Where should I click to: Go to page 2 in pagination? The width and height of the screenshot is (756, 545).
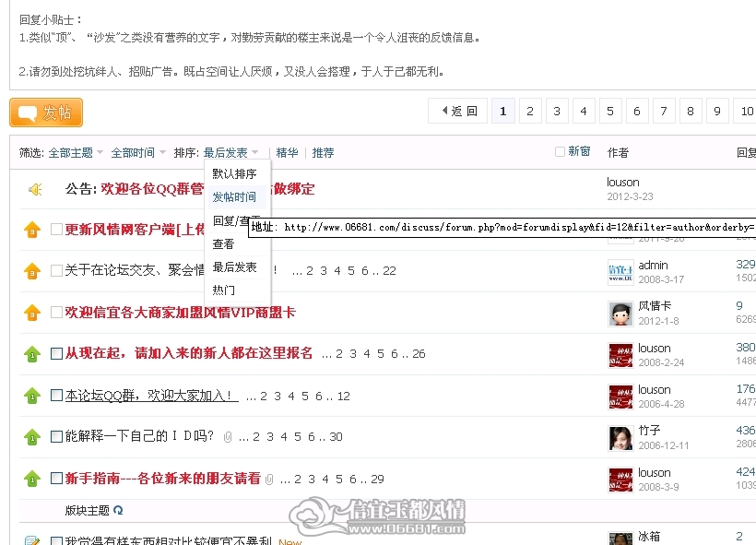(x=530, y=111)
